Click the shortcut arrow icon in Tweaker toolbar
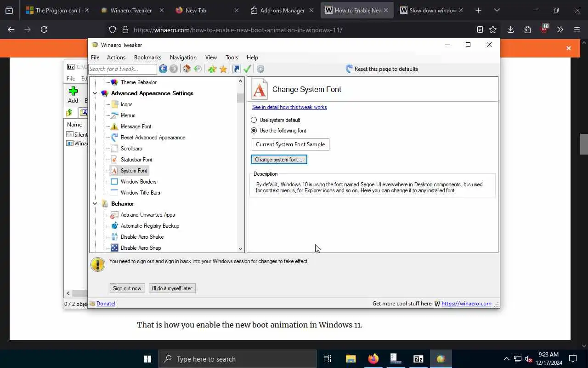This screenshot has width=588, height=368. click(x=237, y=69)
